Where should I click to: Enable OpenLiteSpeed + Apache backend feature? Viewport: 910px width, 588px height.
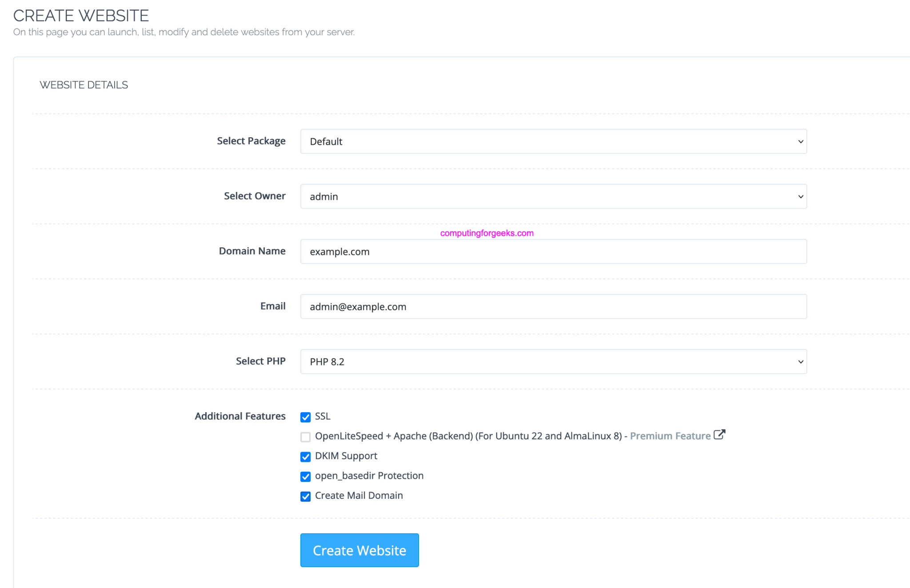[305, 437]
